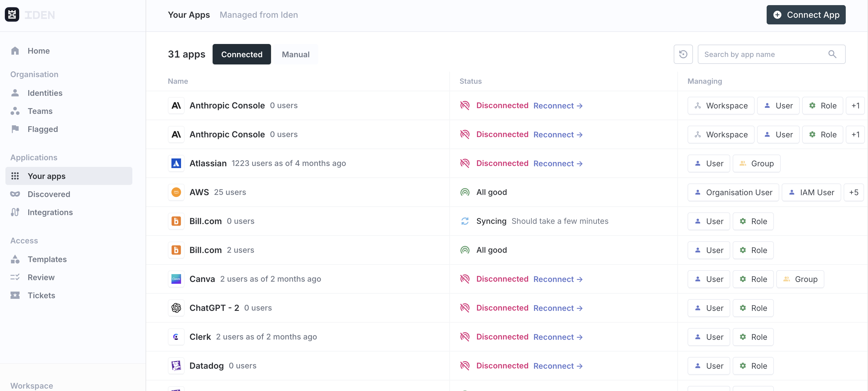This screenshot has width=868, height=391.
Task: Expand +1 chip on first Anthropic Console
Action: coord(855,106)
